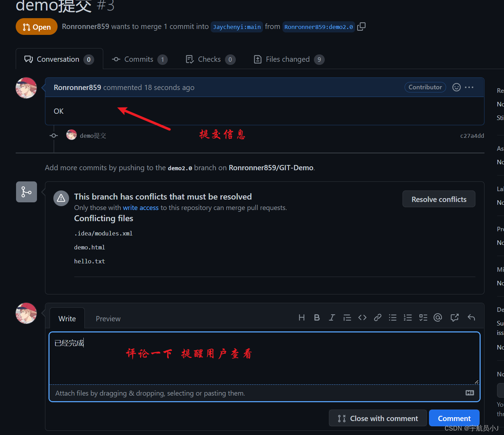
Task: Click the Markdown supported icon
Action: click(x=470, y=393)
